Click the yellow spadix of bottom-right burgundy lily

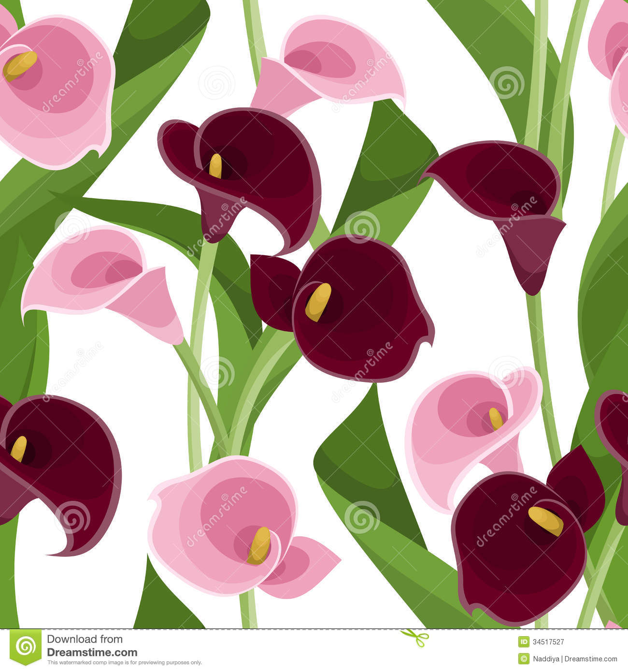click(545, 521)
